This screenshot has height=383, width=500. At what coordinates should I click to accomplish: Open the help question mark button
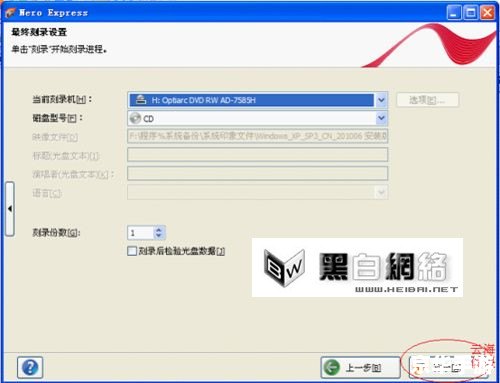coord(30,367)
